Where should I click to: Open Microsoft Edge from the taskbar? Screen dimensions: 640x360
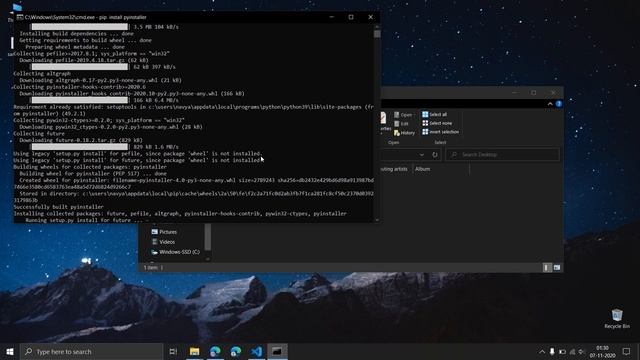tap(215, 351)
